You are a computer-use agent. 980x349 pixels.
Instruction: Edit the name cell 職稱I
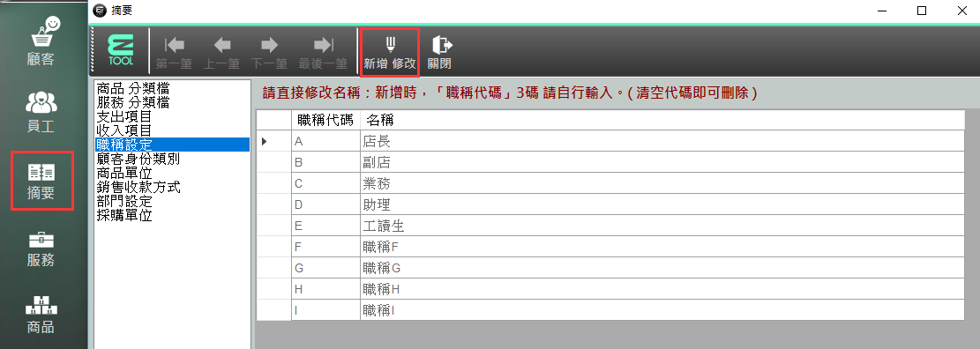click(x=662, y=310)
